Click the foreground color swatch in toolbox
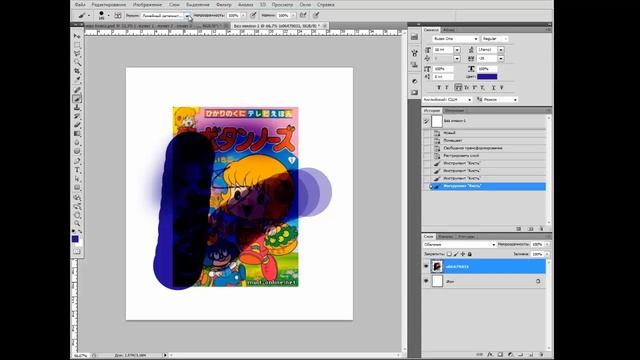The height and width of the screenshot is (360, 640). 75,239
